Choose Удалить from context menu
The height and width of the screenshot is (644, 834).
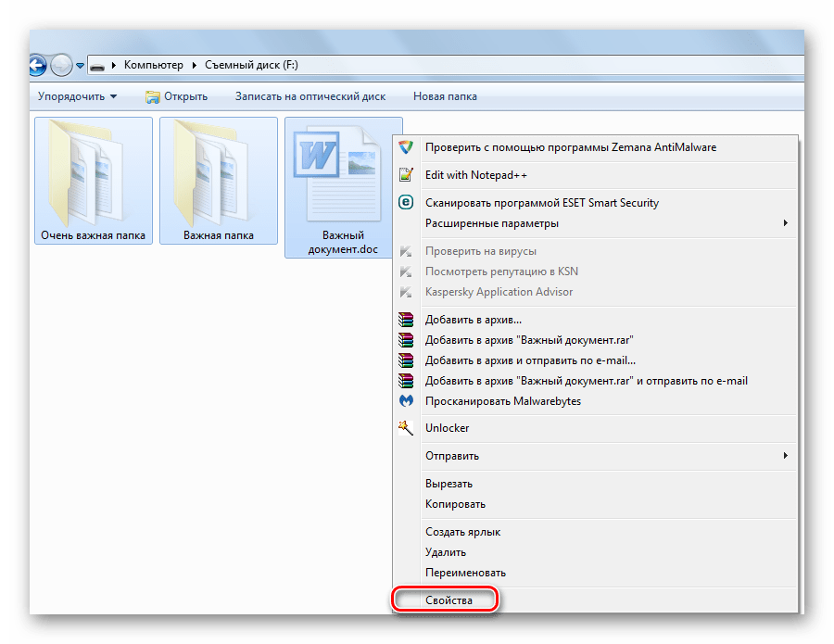pos(595,552)
